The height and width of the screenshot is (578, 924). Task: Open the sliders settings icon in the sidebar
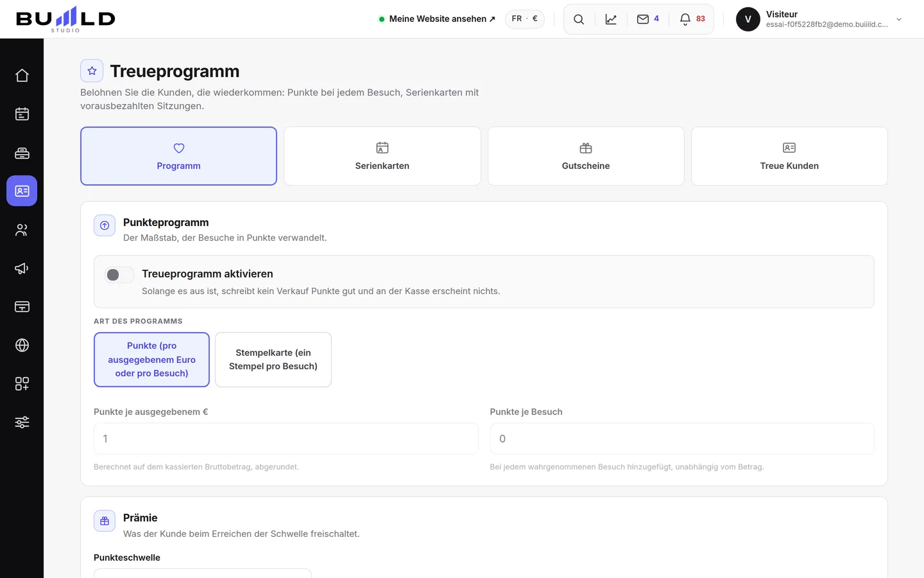pos(22,423)
